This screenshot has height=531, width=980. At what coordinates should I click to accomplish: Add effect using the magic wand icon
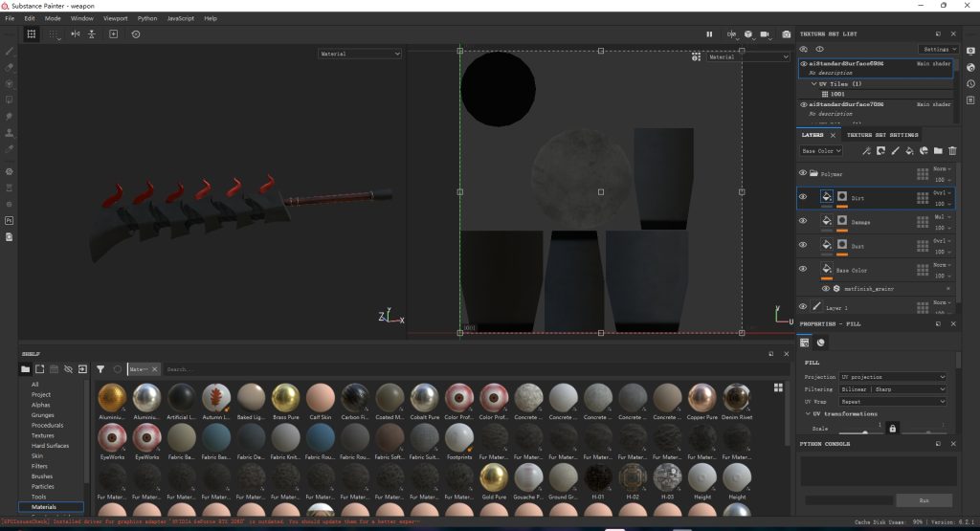point(866,150)
